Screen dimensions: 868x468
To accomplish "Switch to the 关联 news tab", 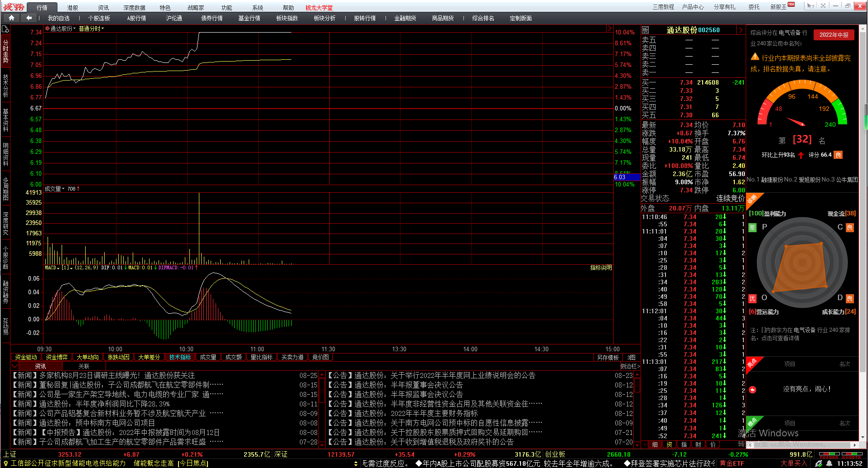I will (84, 366).
